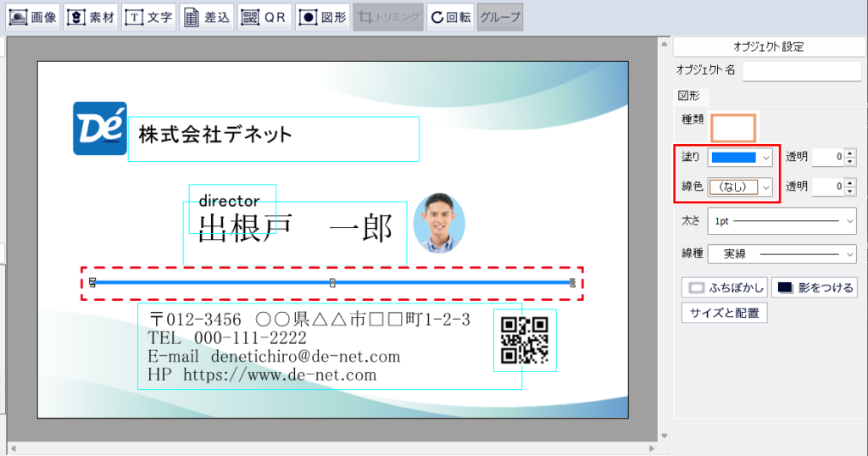
Task: Click the オブジェクト名 input field
Action: [x=802, y=70]
